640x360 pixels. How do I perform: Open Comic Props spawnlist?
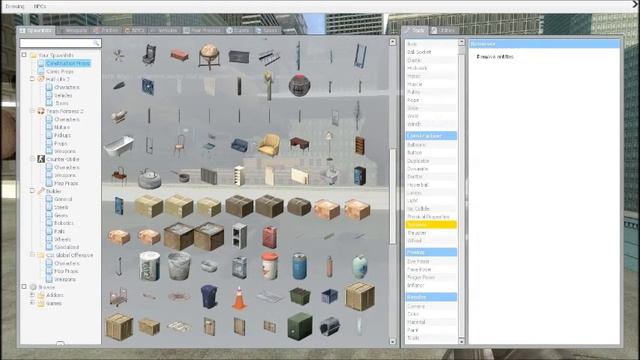coord(60,71)
